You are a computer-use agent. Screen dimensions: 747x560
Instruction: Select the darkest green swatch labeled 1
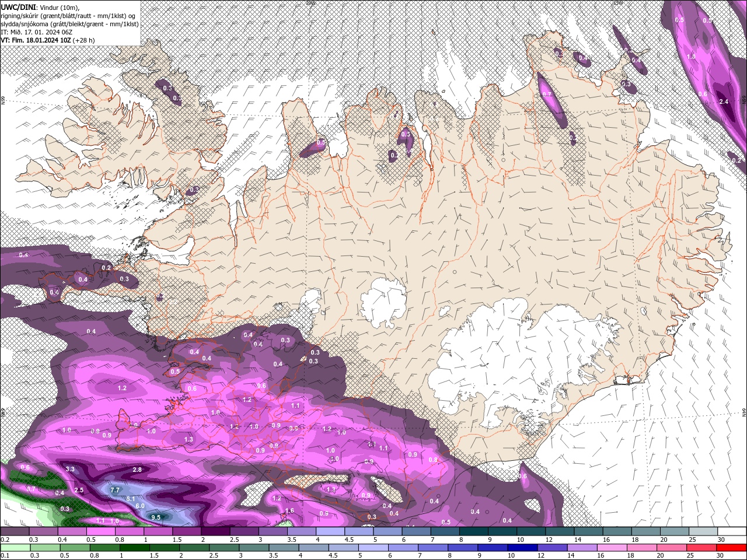[134, 547]
